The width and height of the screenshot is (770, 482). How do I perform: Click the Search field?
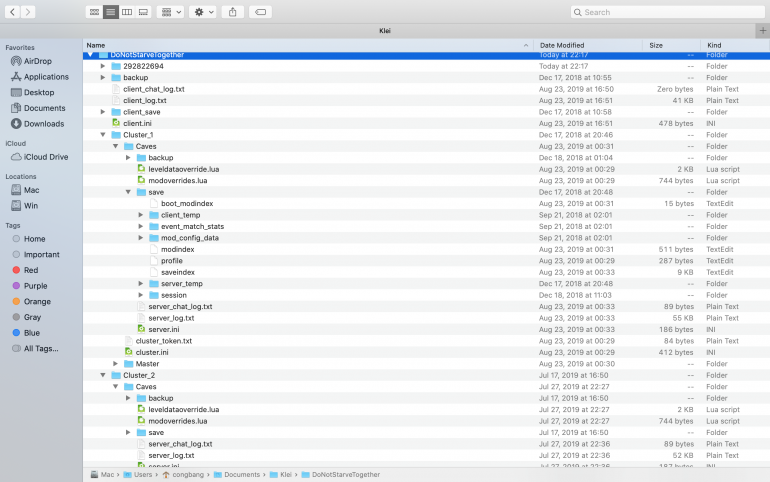tap(667, 12)
